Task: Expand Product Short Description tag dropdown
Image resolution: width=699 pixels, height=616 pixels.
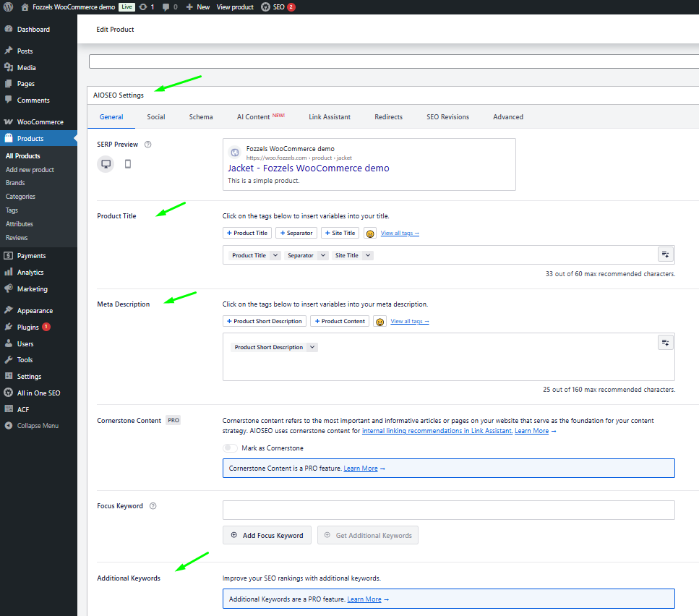Action: tap(312, 347)
